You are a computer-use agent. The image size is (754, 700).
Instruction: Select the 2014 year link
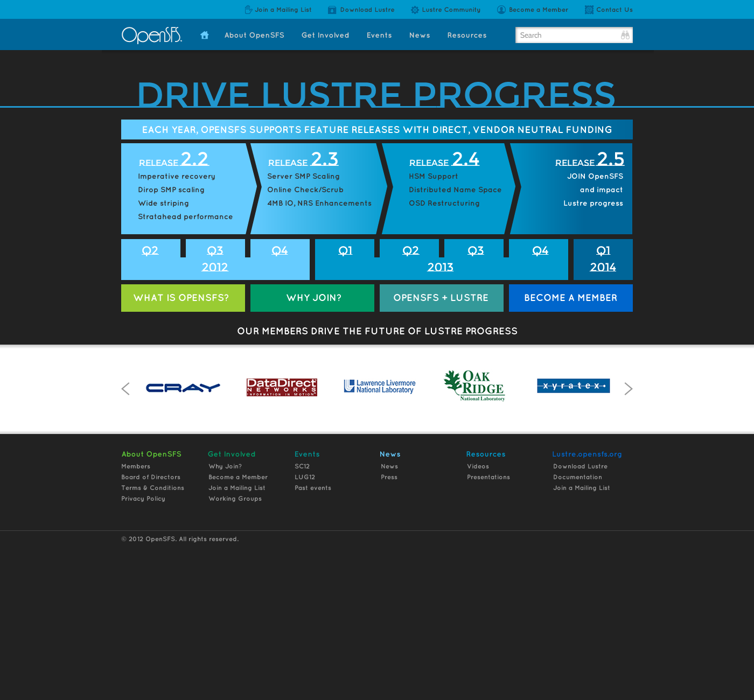coord(603,267)
